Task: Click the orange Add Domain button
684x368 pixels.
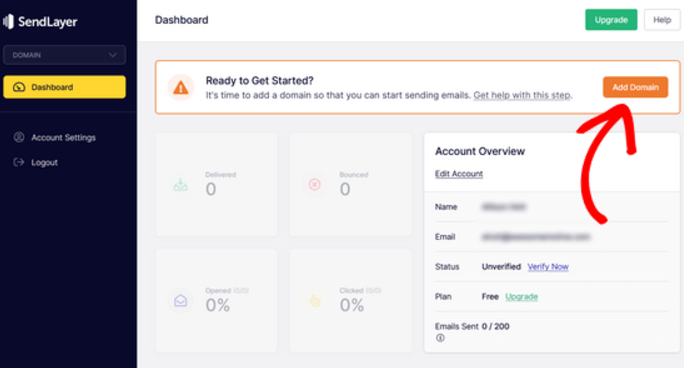Action: click(635, 87)
